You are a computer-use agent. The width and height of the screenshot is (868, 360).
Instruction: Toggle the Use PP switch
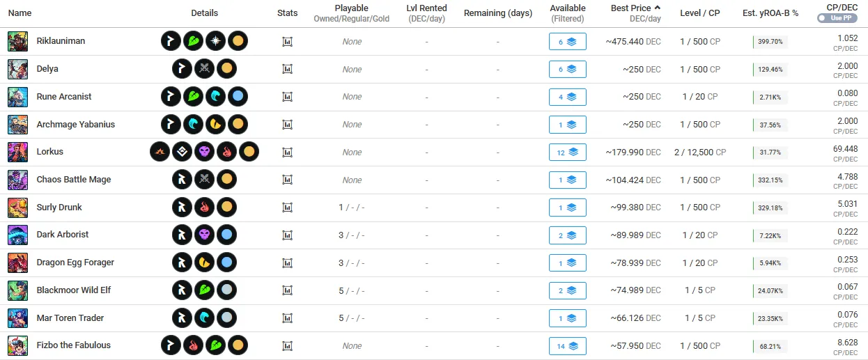[837, 18]
